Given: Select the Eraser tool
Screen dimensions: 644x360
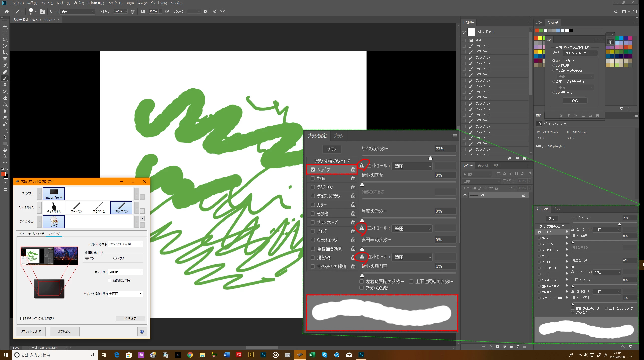Looking at the screenshot, I should click(x=5, y=98).
